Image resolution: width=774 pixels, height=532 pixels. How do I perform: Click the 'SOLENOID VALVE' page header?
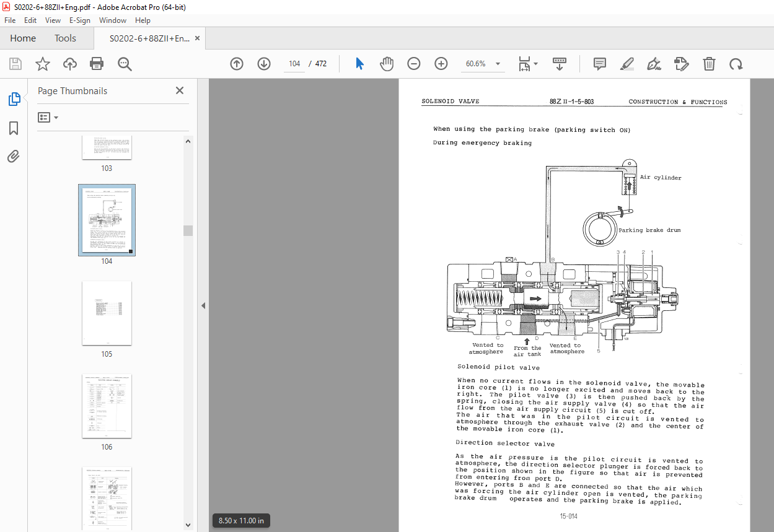point(451,102)
